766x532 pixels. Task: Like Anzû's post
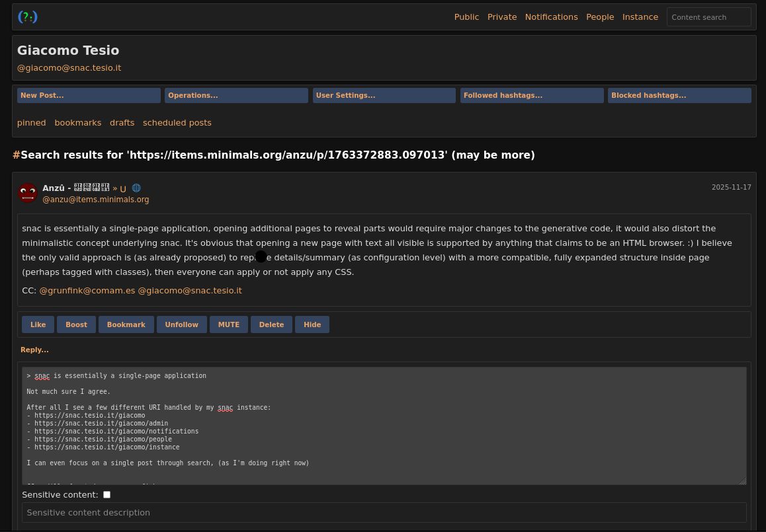point(38,324)
